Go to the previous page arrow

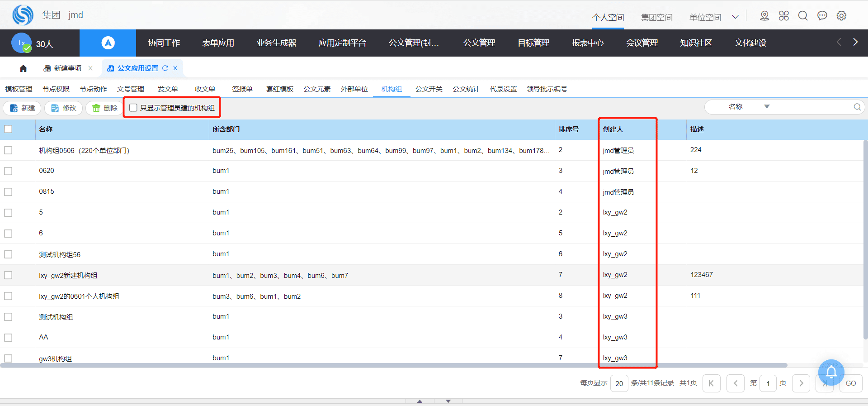[x=736, y=383]
